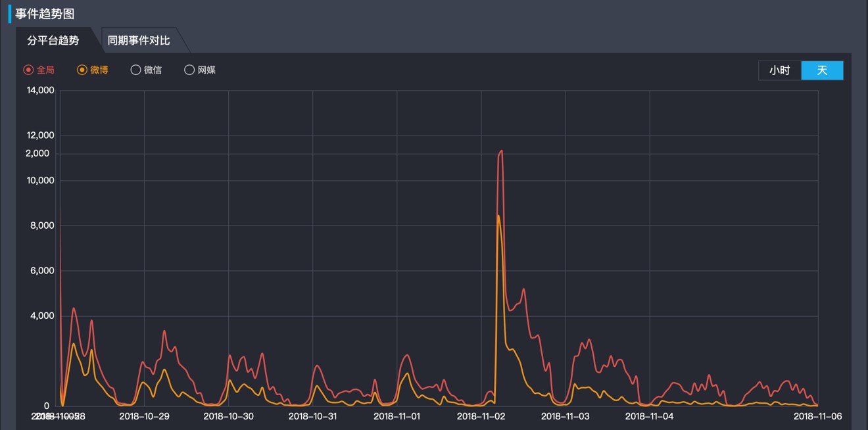The image size is (868, 430).
Task: Enable the 微信 radio option
Action: (x=135, y=70)
